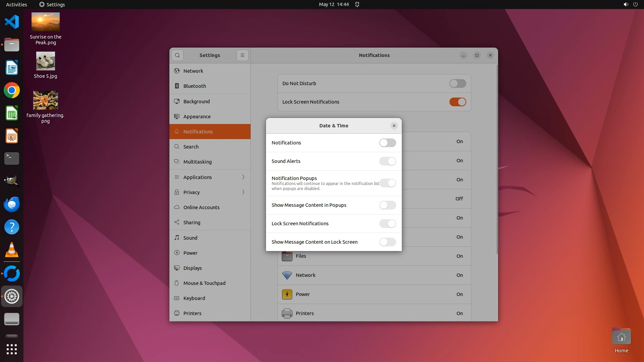Enable the Notifications switch in Date & Time

pyautogui.click(x=387, y=143)
